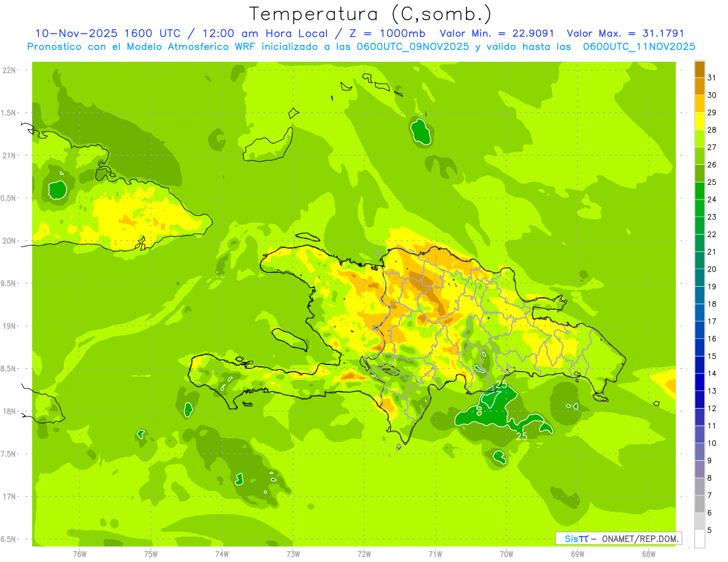Click the 73W longitude label
728x562 pixels.
pyautogui.click(x=293, y=555)
